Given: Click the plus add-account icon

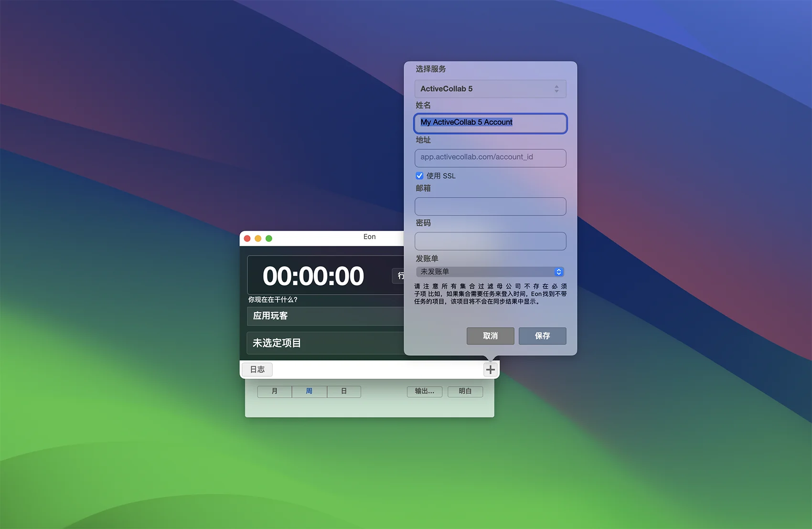Looking at the screenshot, I should pyautogui.click(x=490, y=370).
